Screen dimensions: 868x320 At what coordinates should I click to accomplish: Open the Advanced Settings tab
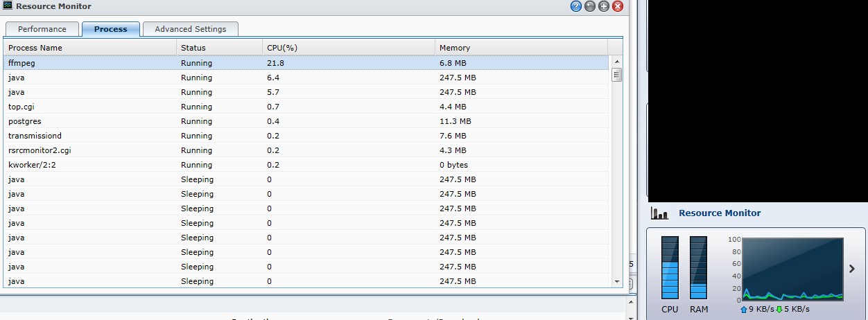(191, 29)
